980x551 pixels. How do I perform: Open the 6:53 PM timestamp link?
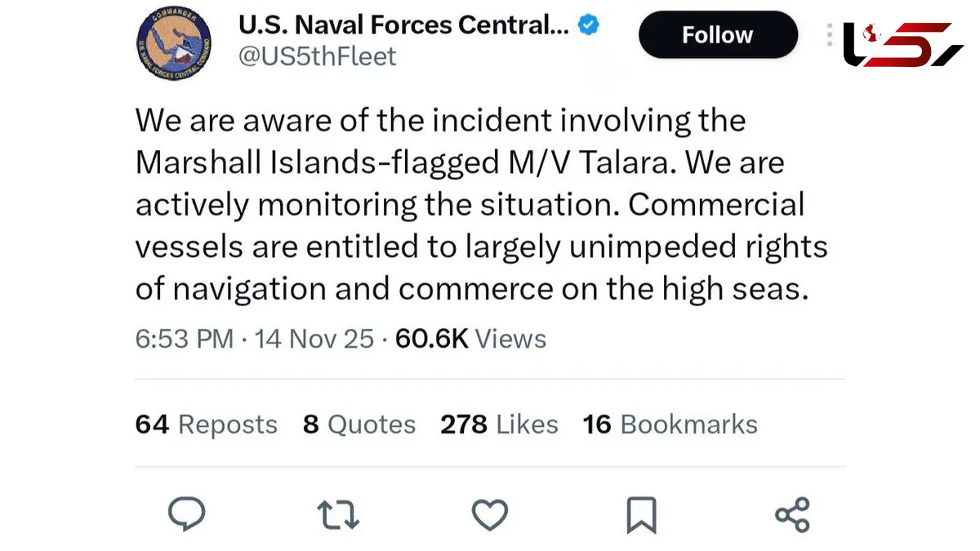[x=185, y=339]
